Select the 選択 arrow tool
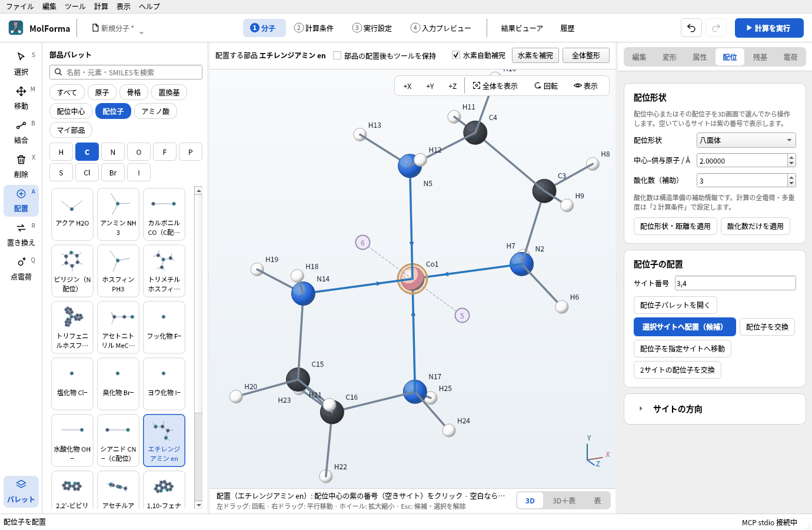Viewport: 812px width, 530px height. click(x=21, y=64)
